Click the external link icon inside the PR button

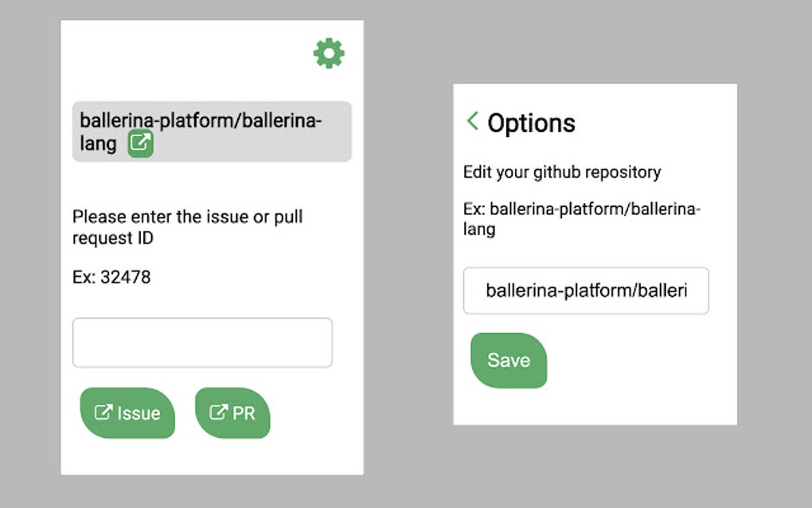(217, 412)
